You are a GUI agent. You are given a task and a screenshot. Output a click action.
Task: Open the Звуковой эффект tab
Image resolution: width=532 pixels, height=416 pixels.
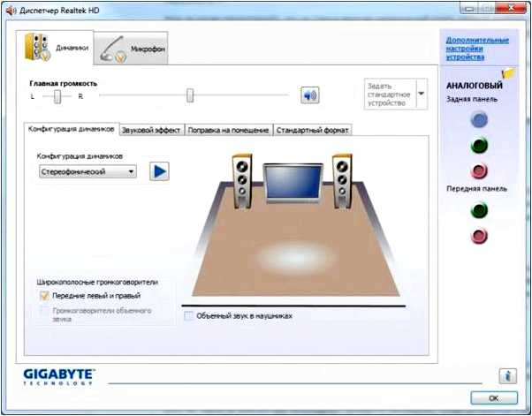tap(151, 130)
